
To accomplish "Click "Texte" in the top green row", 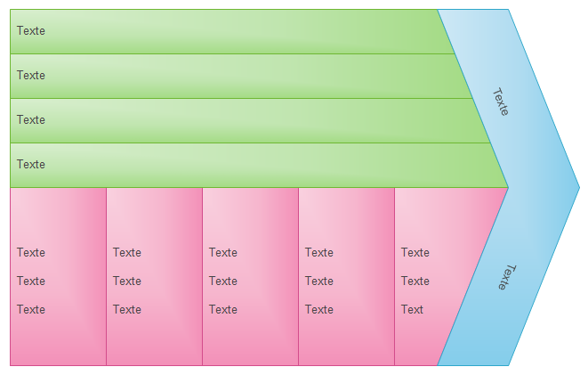I will [31, 31].
